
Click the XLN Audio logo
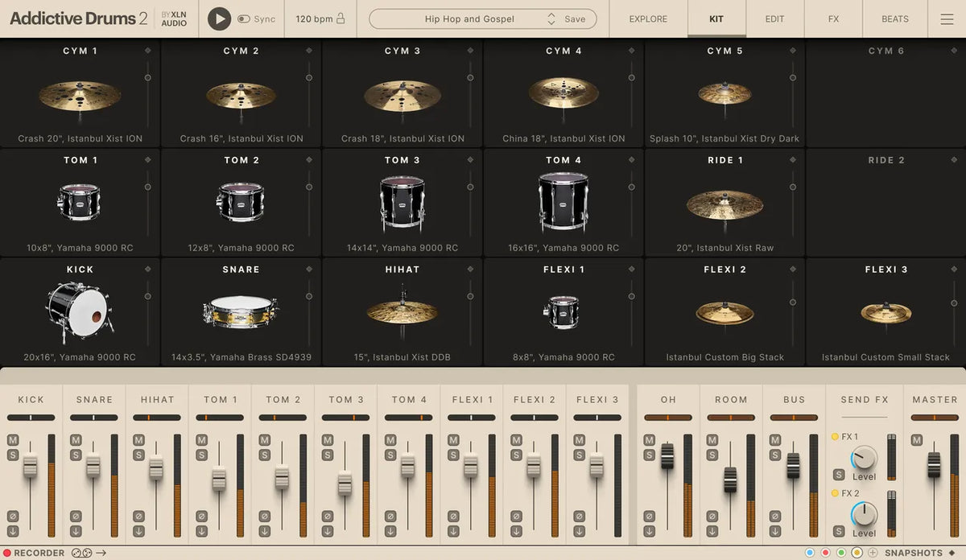(174, 18)
